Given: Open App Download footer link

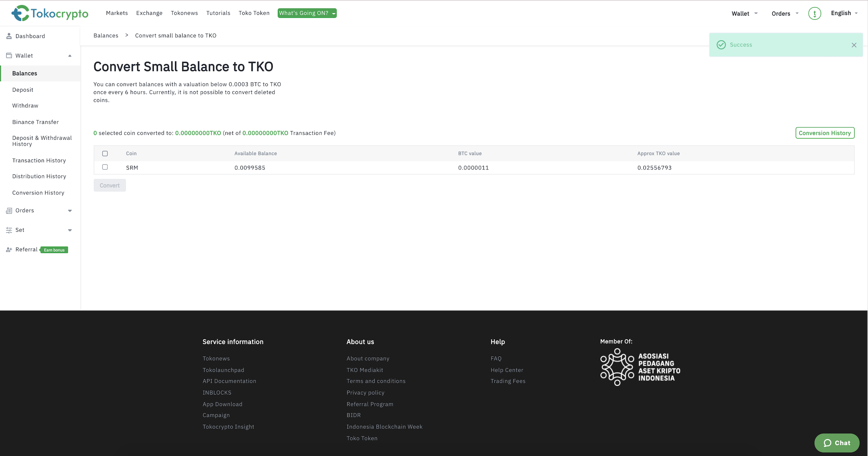Looking at the screenshot, I should (222, 404).
